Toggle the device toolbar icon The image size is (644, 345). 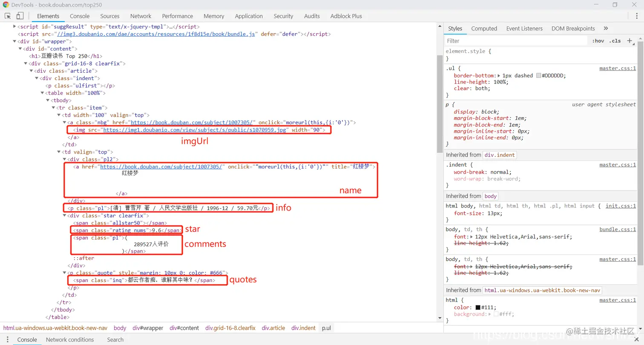(x=20, y=16)
